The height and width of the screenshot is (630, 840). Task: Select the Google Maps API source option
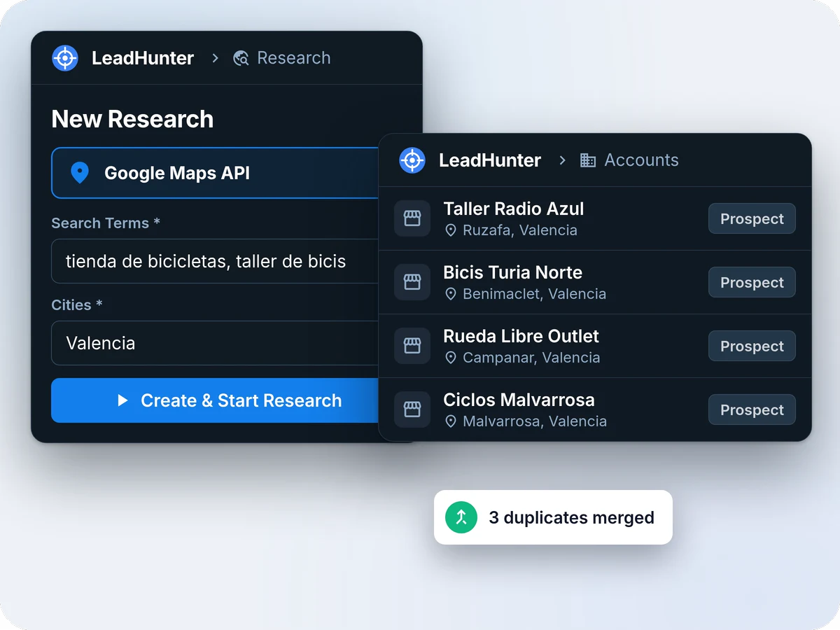pos(216,173)
